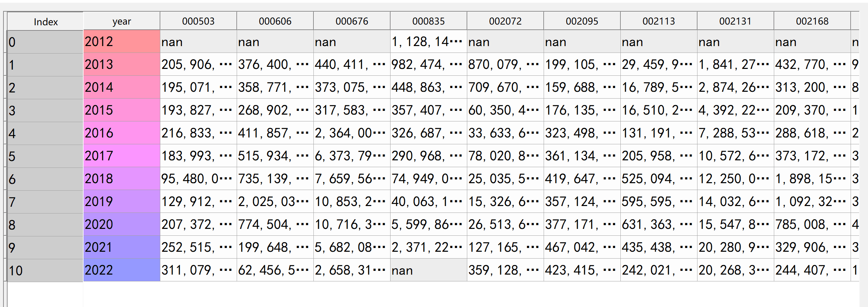This screenshot has width=868, height=307.
Task: Select row index 1
Action: point(45,64)
